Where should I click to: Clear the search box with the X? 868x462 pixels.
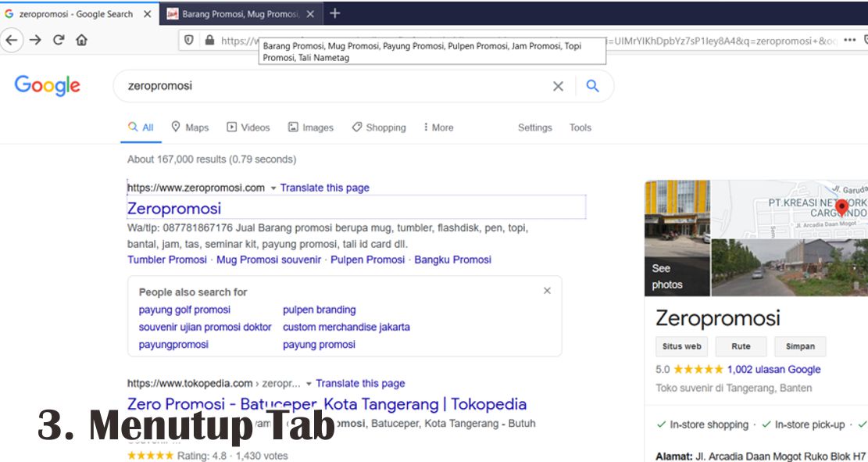point(558,86)
